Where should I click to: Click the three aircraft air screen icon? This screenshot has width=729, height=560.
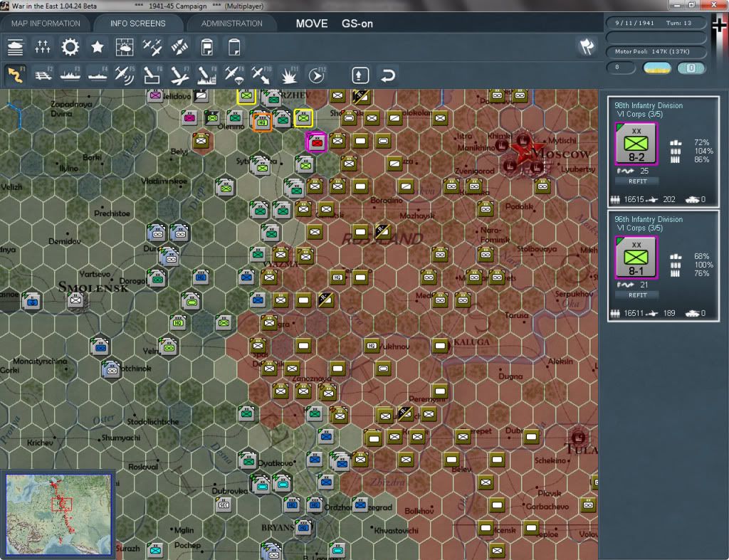pos(152,47)
